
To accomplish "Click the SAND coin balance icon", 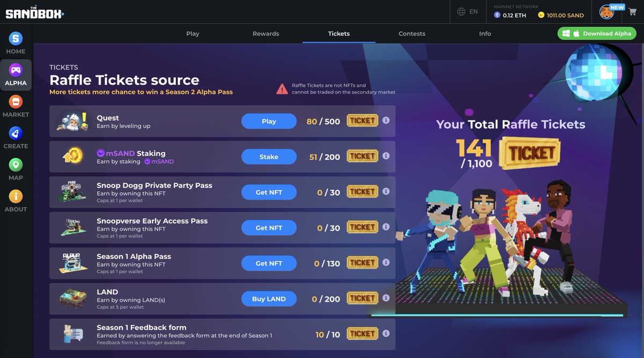I will click(541, 16).
